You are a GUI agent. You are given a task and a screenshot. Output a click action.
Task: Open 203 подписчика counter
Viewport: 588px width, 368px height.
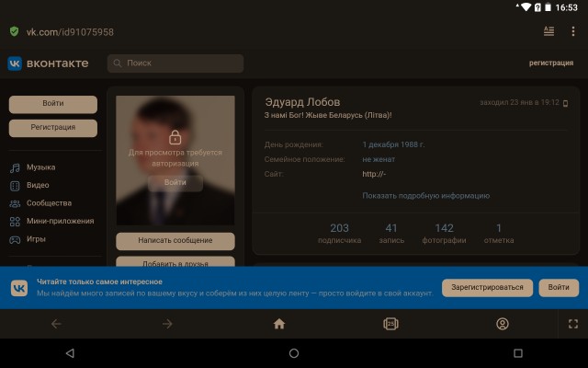(x=339, y=234)
